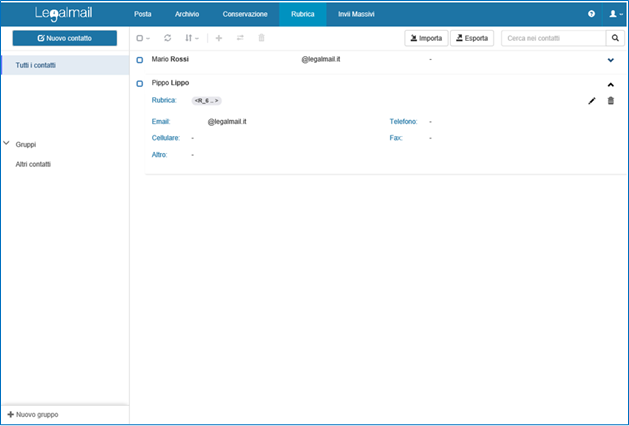Open the help question mark icon

pos(592,15)
